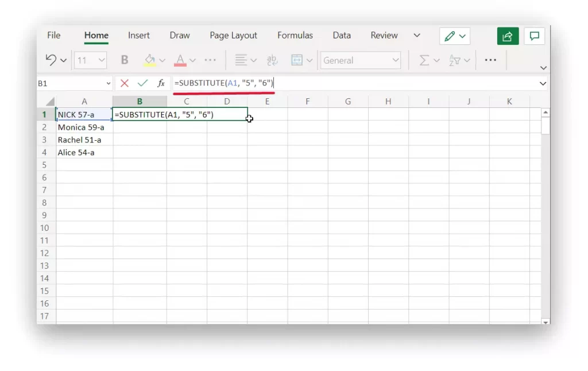Expand the formula bar chevron
Image resolution: width=588 pixels, height=371 pixels.
543,84
